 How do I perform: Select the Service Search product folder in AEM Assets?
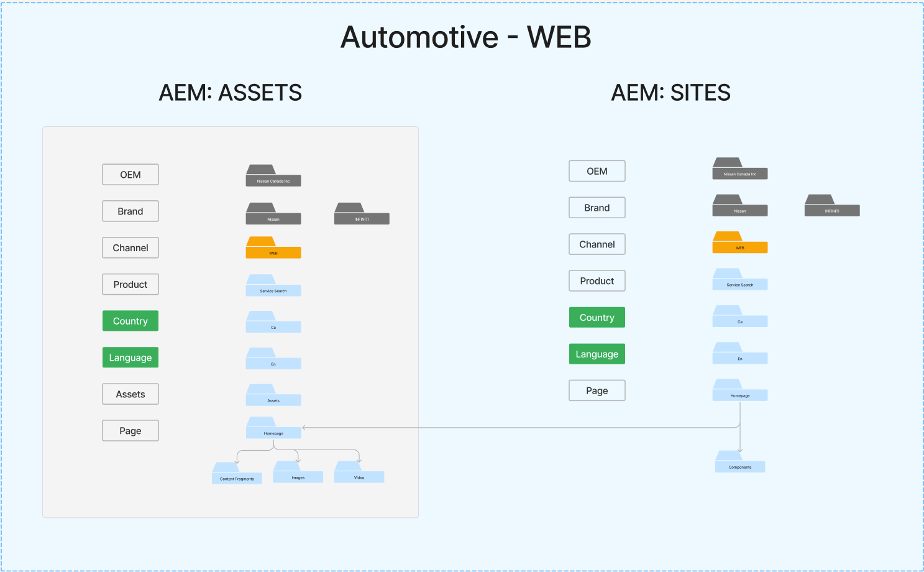[273, 287]
